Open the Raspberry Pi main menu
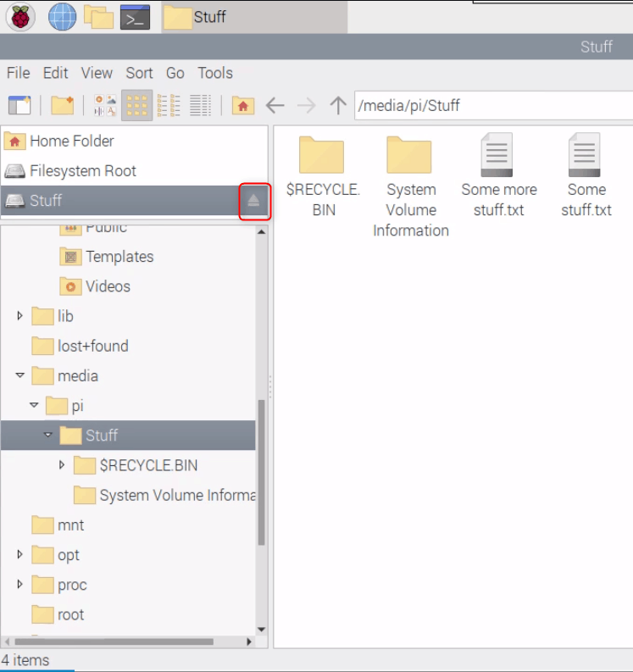Image resolution: width=633 pixels, height=672 pixels. pos(20,17)
